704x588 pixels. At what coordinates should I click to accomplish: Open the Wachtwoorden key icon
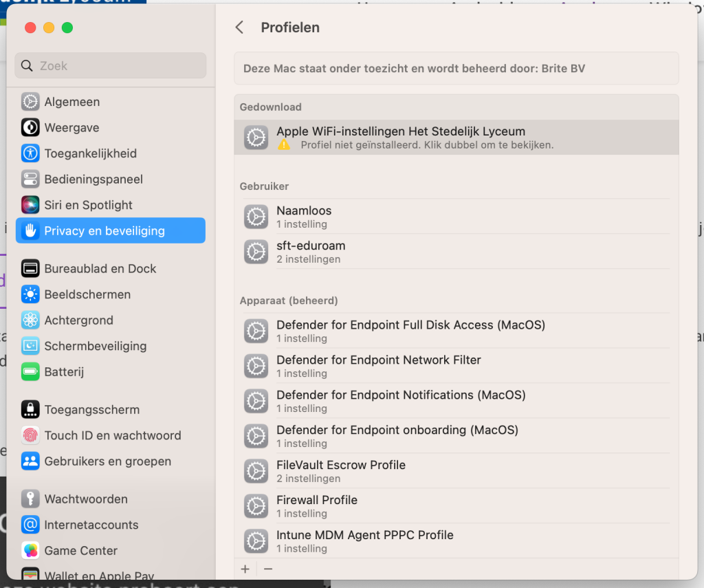tap(30, 499)
